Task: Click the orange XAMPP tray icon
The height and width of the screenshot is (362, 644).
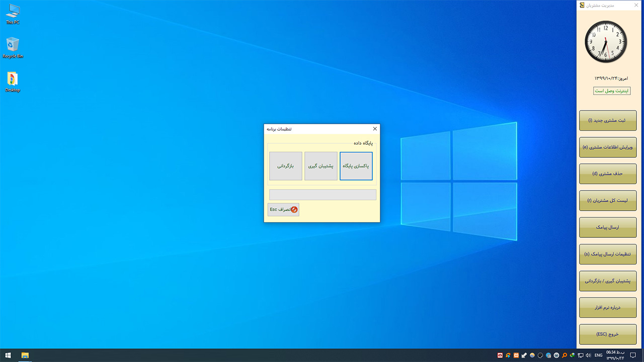Action: [516, 355]
